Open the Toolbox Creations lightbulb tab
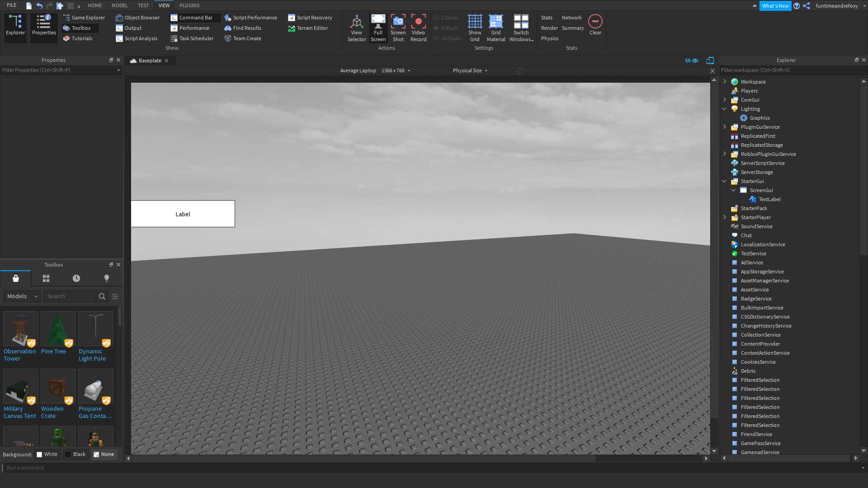This screenshot has width=868, height=488. [x=107, y=278]
